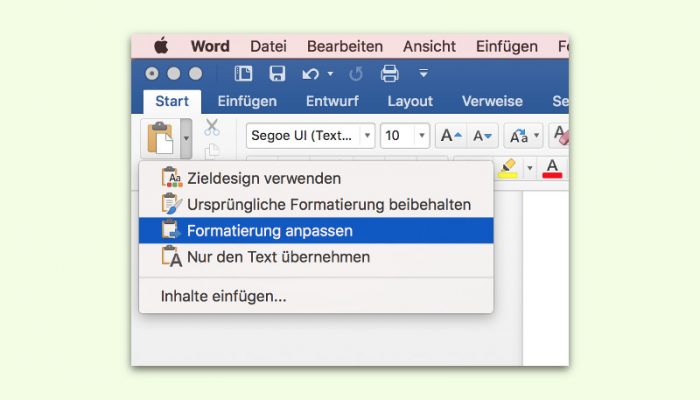This screenshot has height=400, width=700.
Task: Open the Apple menu
Action: point(161,46)
